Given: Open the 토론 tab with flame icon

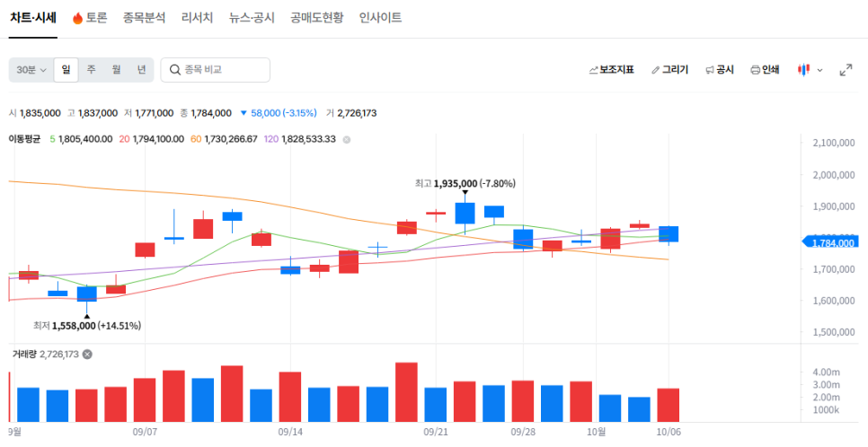Looking at the screenshot, I should (90, 18).
